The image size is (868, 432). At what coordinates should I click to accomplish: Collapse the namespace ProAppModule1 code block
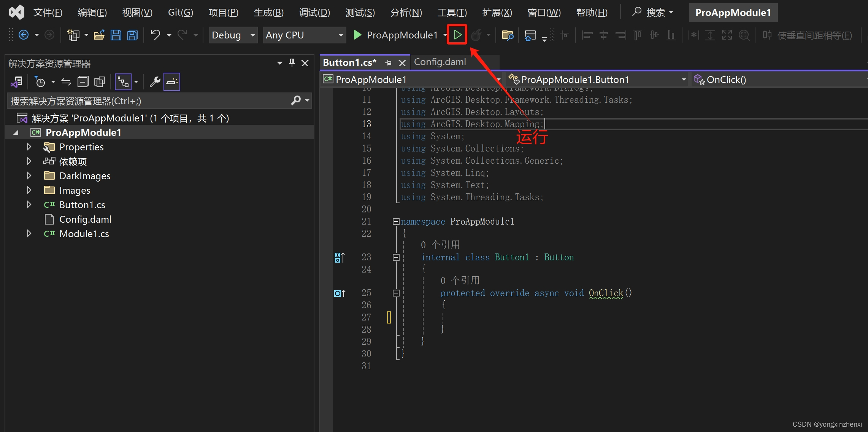[396, 222]
